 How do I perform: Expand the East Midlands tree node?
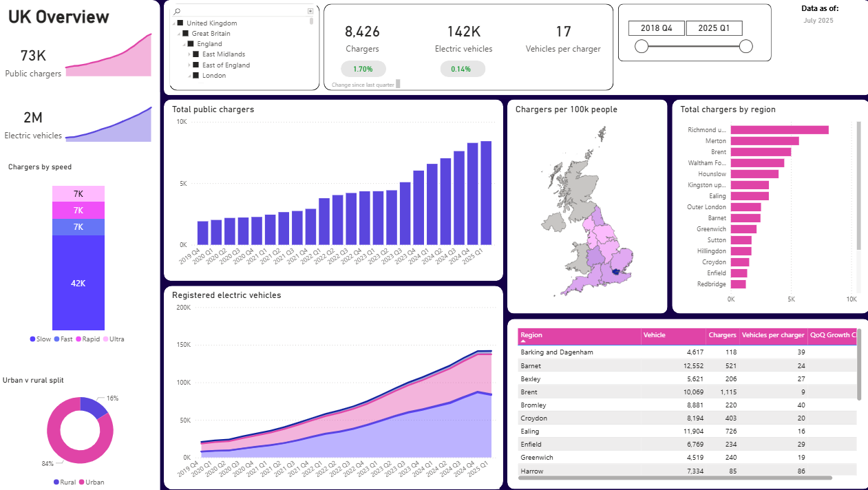click(189, 54)
